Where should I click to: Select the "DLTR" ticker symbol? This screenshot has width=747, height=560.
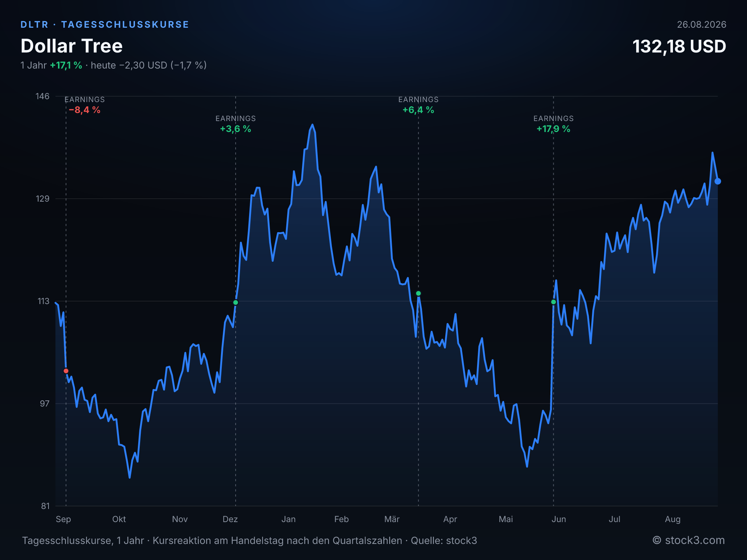[x=34, y=24]
